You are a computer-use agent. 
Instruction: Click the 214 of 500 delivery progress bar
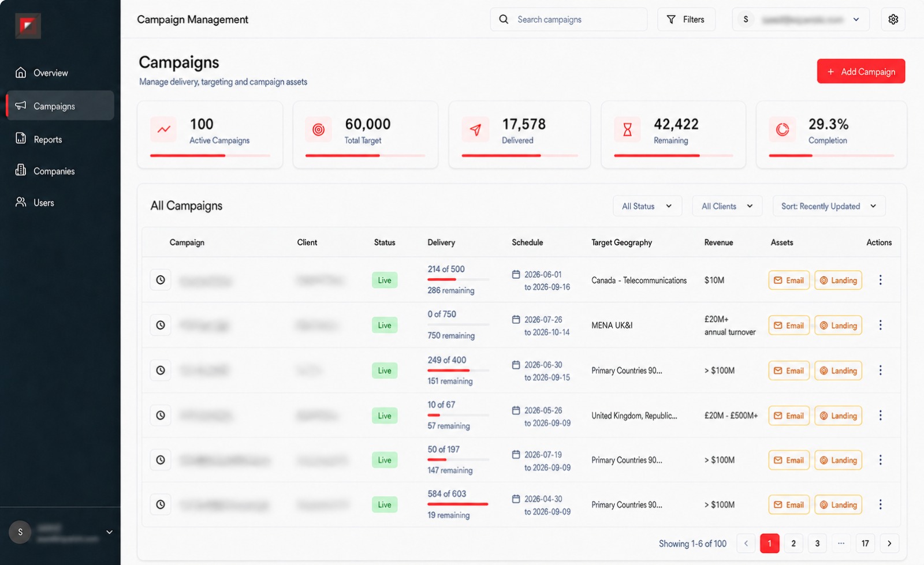point(458,279)
